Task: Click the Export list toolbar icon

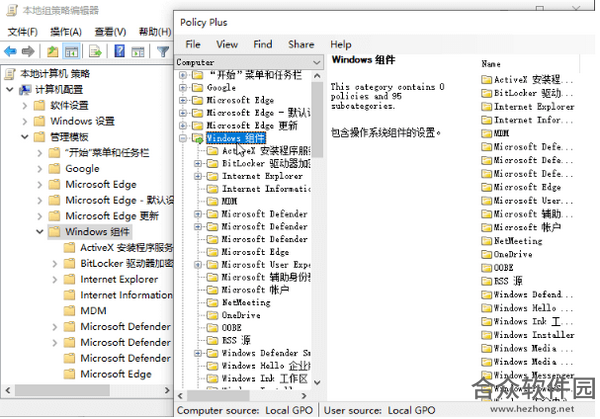Action: (x=95, y=51)
